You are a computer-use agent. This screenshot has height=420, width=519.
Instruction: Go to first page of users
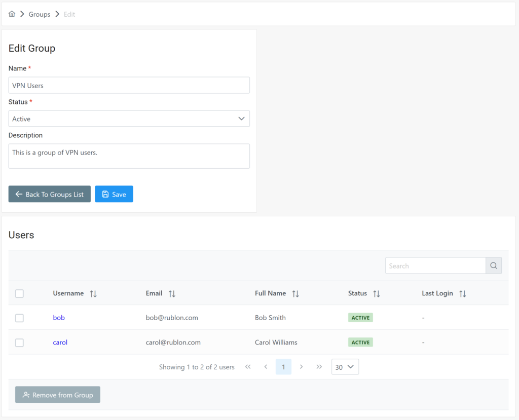click(248, 367)
